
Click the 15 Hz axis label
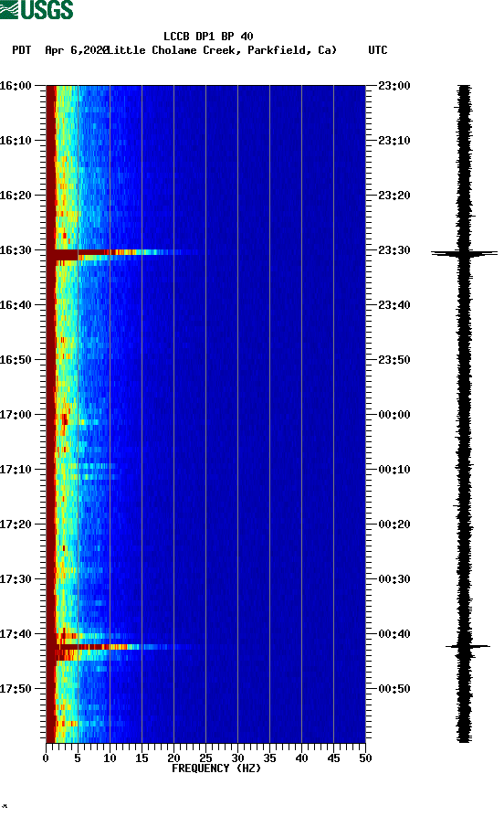[142, 758]
